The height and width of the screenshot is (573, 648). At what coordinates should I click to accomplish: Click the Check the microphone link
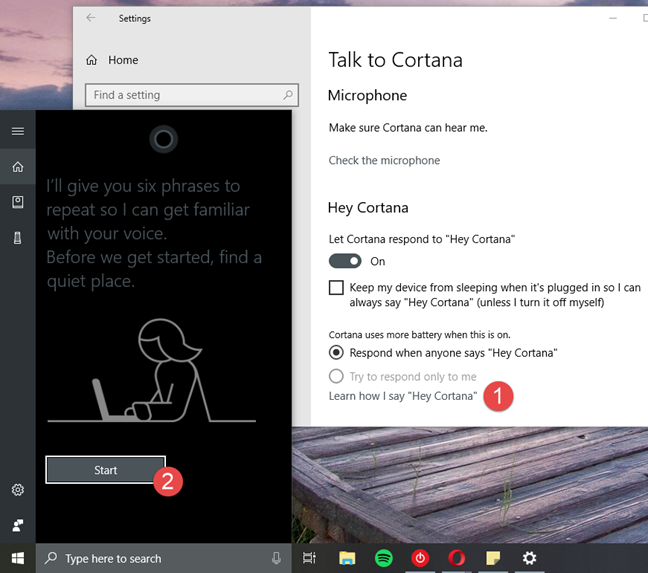click(384, 160)
